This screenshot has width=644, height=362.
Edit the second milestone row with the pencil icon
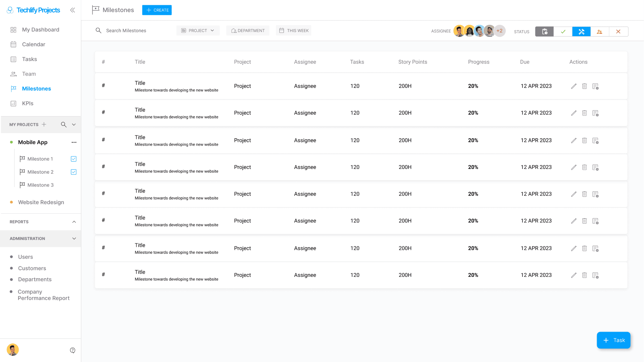pos(574,113)
